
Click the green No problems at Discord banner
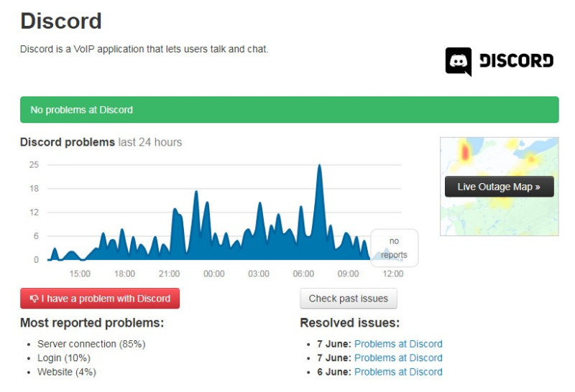tap(290, 110)
